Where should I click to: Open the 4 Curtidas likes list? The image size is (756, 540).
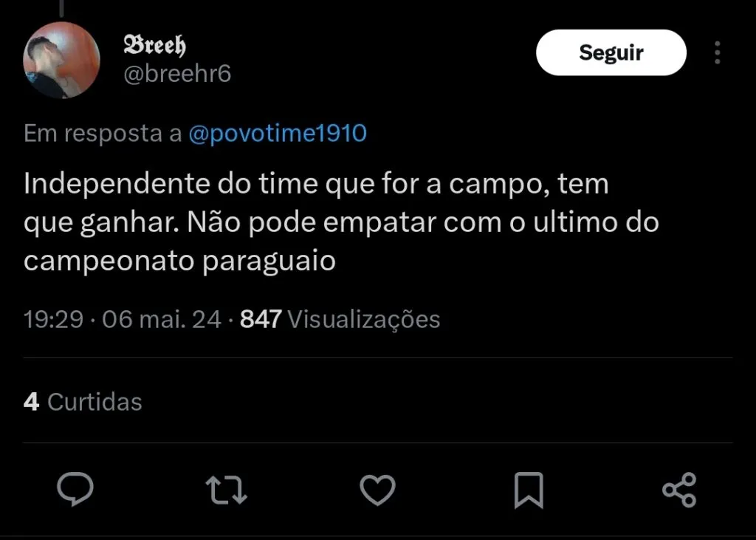pyautogui.click(x=83, y=402)
